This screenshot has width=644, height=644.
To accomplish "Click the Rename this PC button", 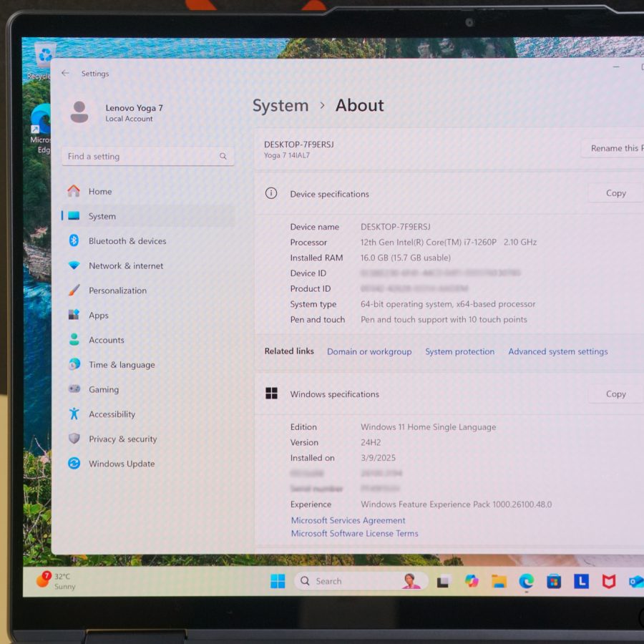I will pyautogui.click(x=613, y=148).
